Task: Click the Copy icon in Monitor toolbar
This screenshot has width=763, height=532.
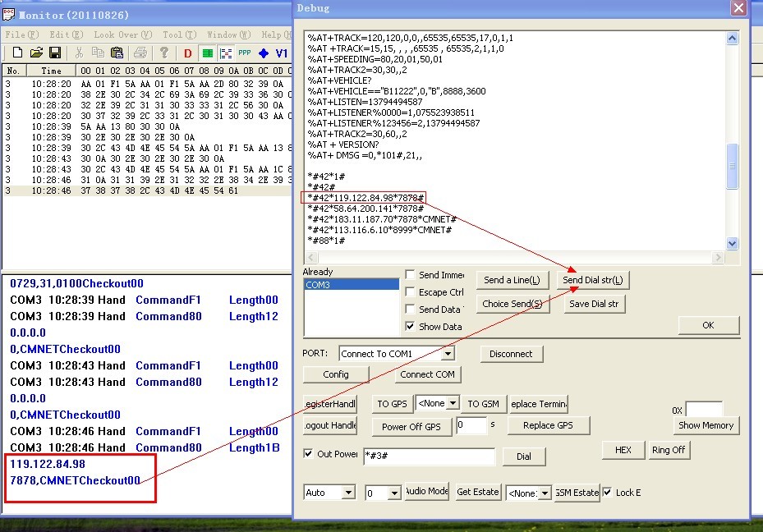Action: tap(98, 53)
